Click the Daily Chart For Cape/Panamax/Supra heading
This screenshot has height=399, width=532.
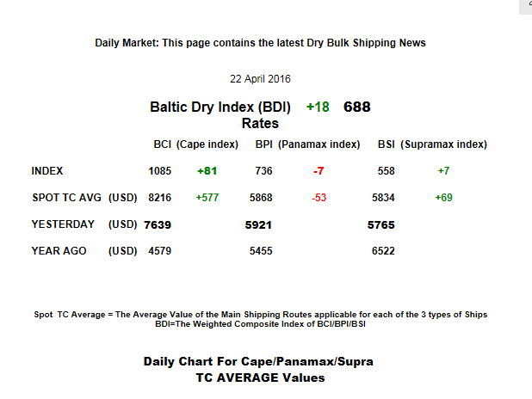tap(258, 362)
